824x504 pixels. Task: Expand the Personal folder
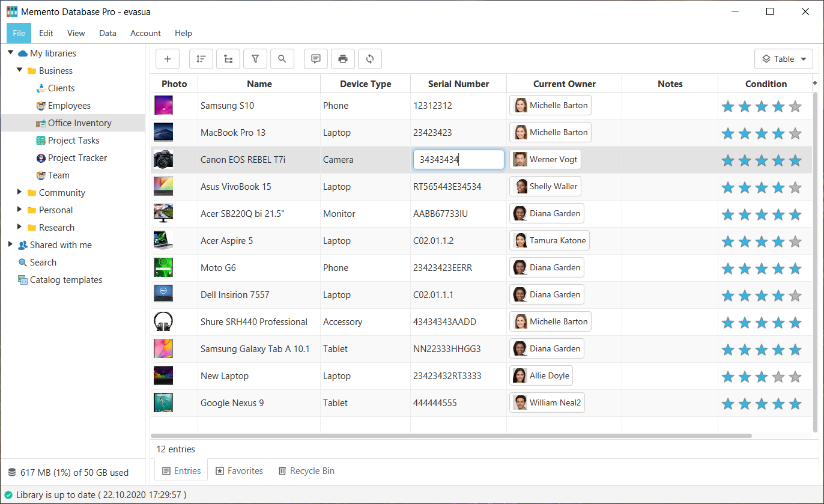[20, 210]
